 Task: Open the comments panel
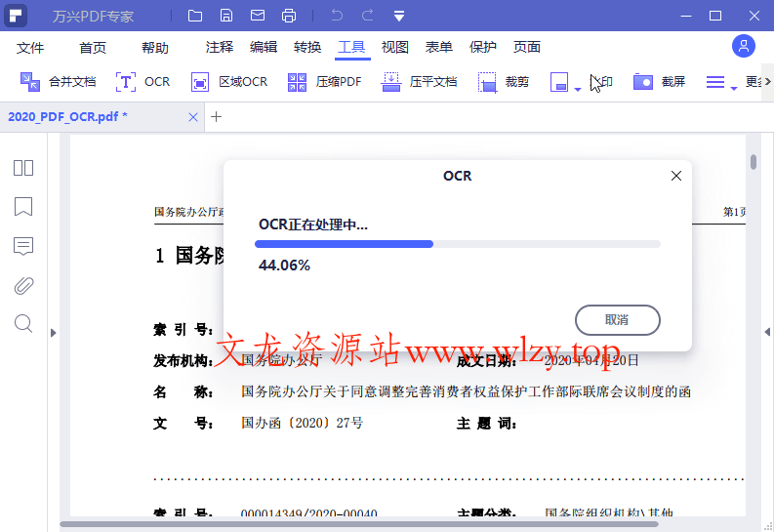coord(23,246)
